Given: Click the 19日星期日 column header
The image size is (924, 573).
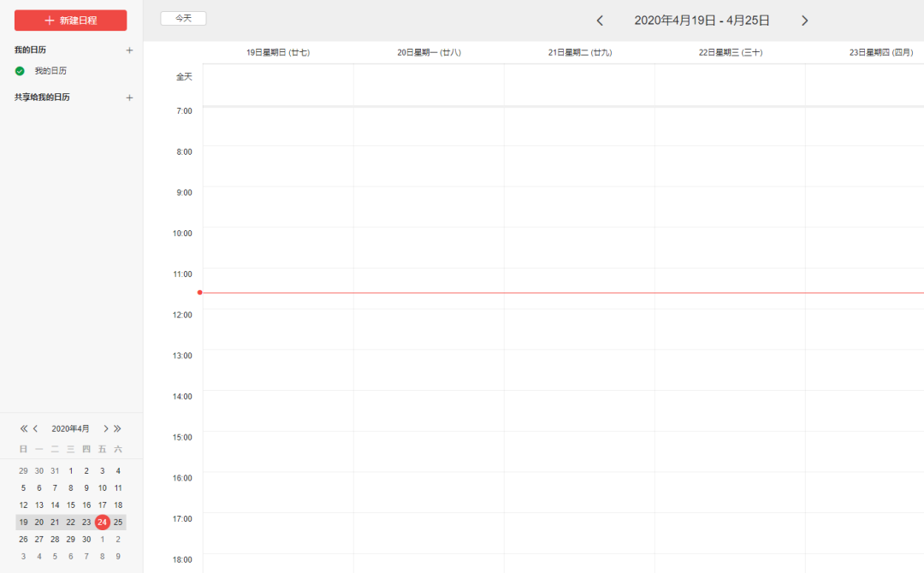Looking at the screenshot, I should (277, 52).
